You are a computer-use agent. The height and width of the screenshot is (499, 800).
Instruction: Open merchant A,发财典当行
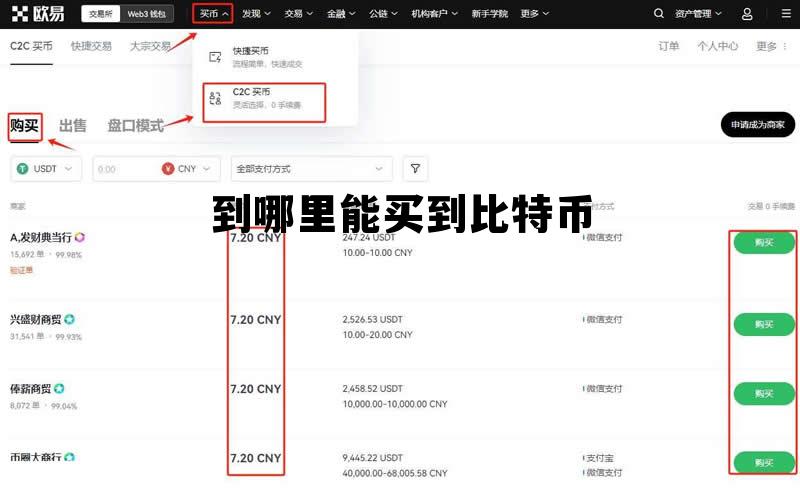click(x=41, y=237)
